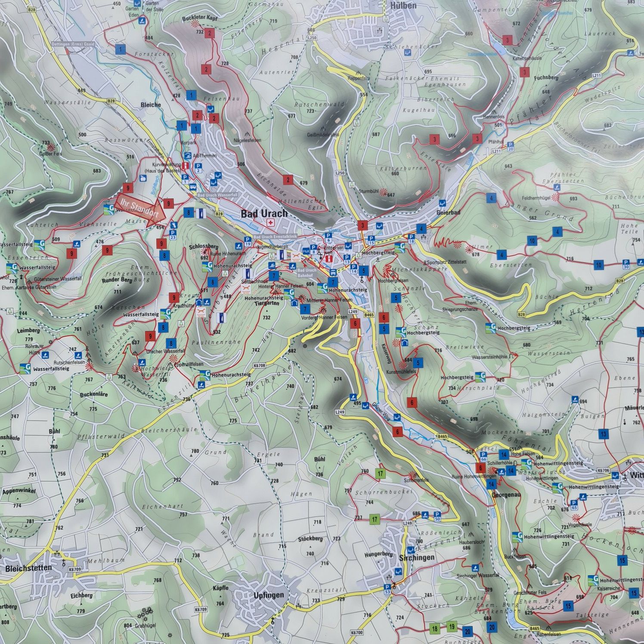The width and height of the screenshot is (644, 644).
Task: Click the red cross hospital icon in Bad Urach
Action: (270, 222)
